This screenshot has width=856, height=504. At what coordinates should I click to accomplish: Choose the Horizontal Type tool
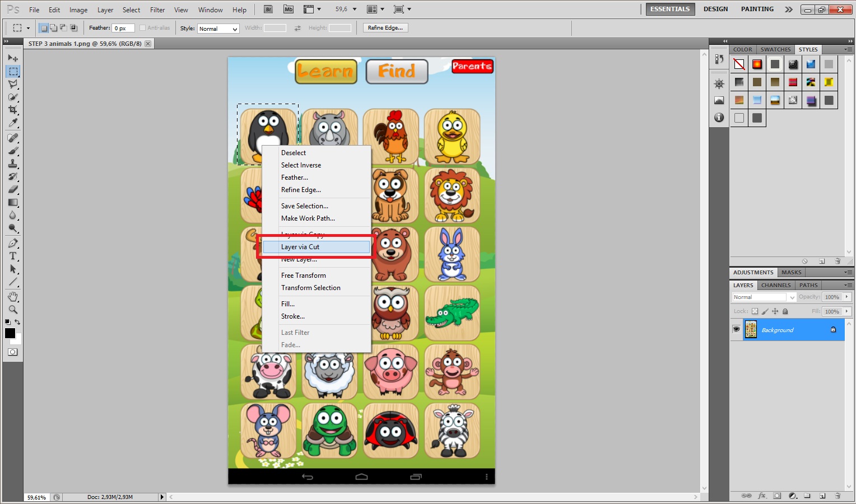(13, 256)
